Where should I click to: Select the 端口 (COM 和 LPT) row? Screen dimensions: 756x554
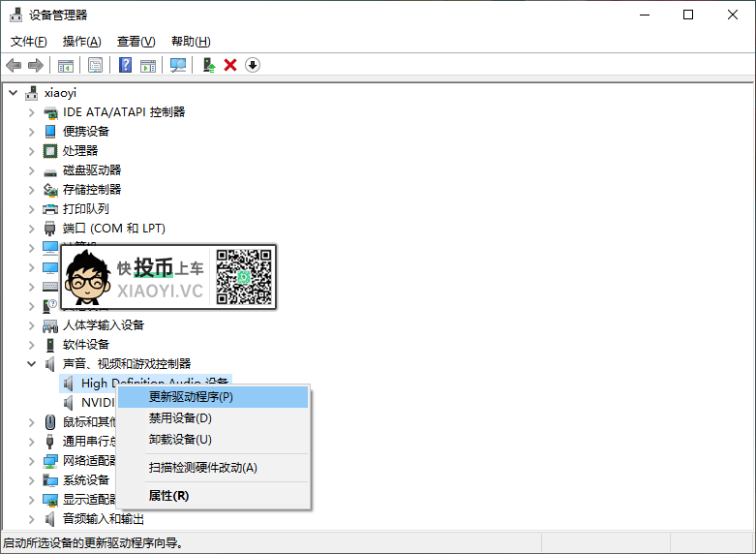[x=114, y=229]
